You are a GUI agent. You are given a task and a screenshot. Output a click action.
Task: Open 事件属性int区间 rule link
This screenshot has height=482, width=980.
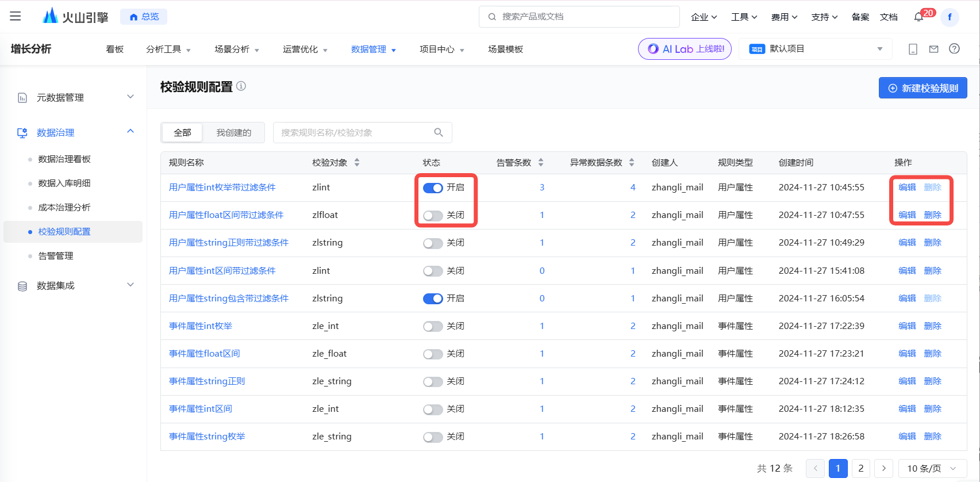(201, 409)
